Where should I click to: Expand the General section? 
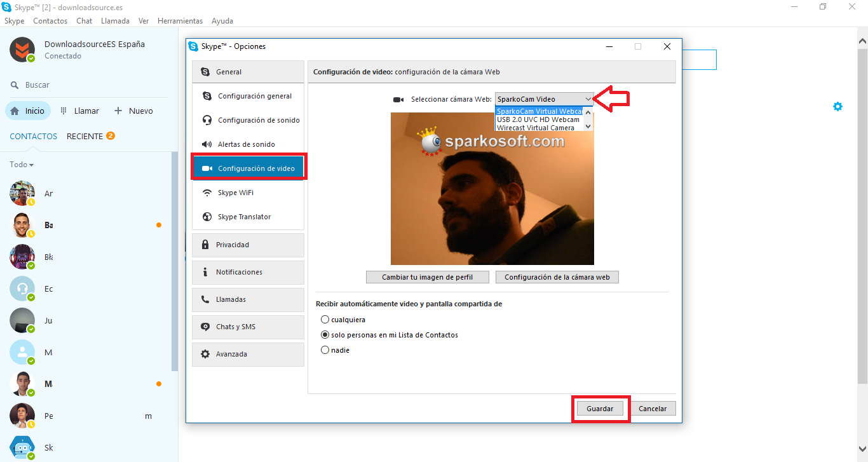248,72
